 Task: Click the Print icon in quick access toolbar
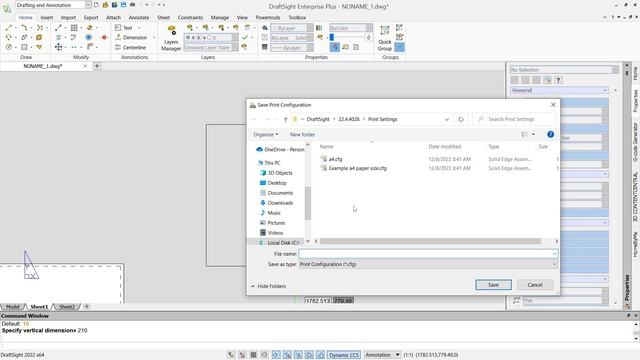(x=132, y=5)
